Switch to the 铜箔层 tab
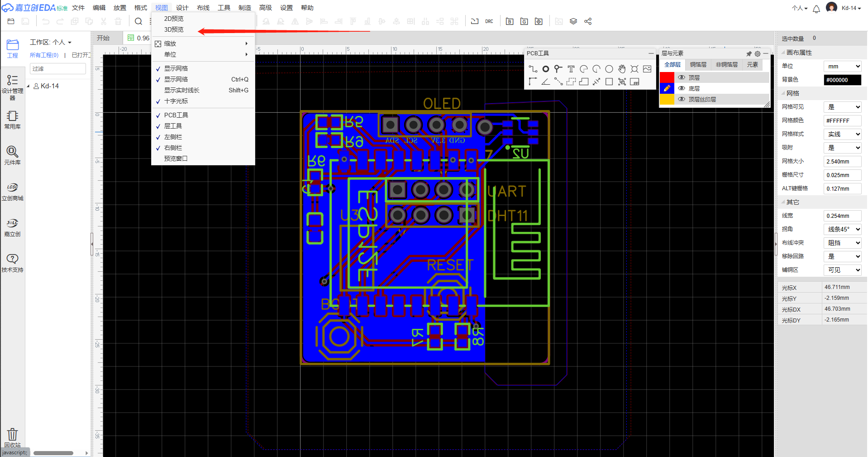This screenshot has width=868, height=457. coord(698,65)
